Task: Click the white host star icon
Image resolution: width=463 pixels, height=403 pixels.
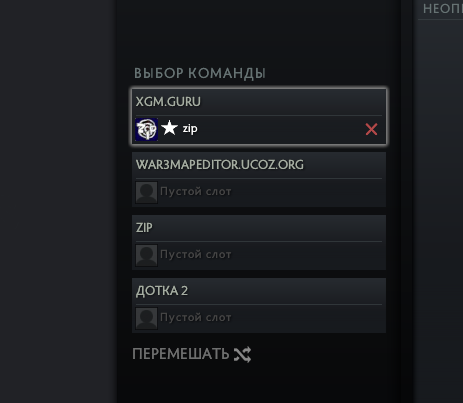Action: coord(170,128)
